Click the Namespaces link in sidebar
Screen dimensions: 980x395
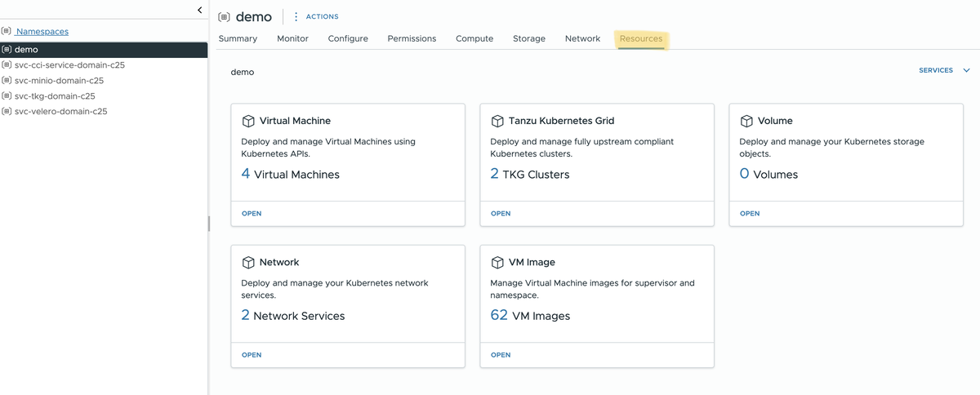pyautogui.click(x=42, y=32)
